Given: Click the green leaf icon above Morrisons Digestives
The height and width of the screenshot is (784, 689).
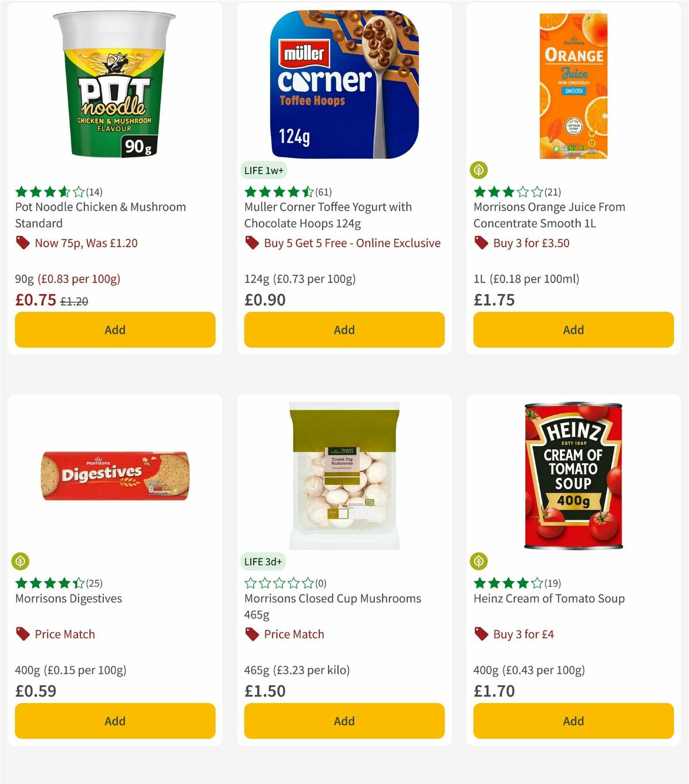Looking at the screenshot, I should coord(20,561).
